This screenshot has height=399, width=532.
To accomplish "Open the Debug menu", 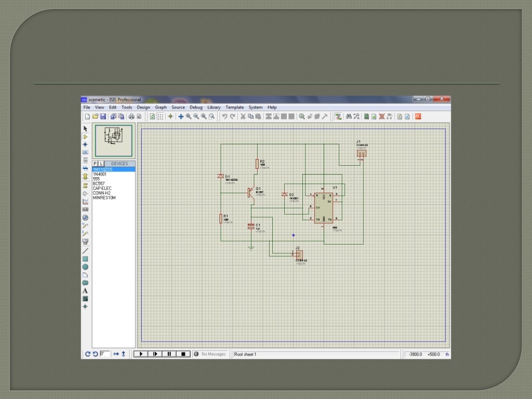I will tap(196, 107).
